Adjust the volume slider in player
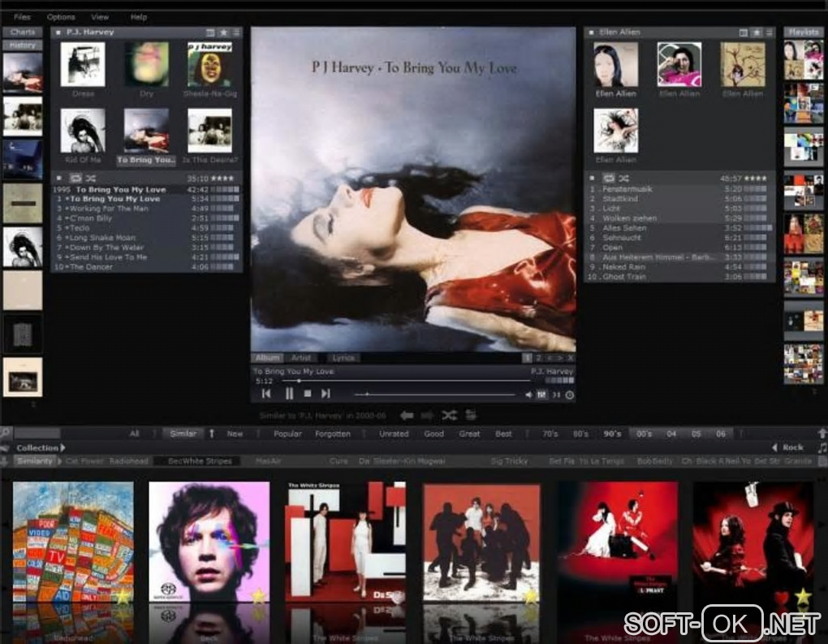Screen dimensions: 828x644 434,395
